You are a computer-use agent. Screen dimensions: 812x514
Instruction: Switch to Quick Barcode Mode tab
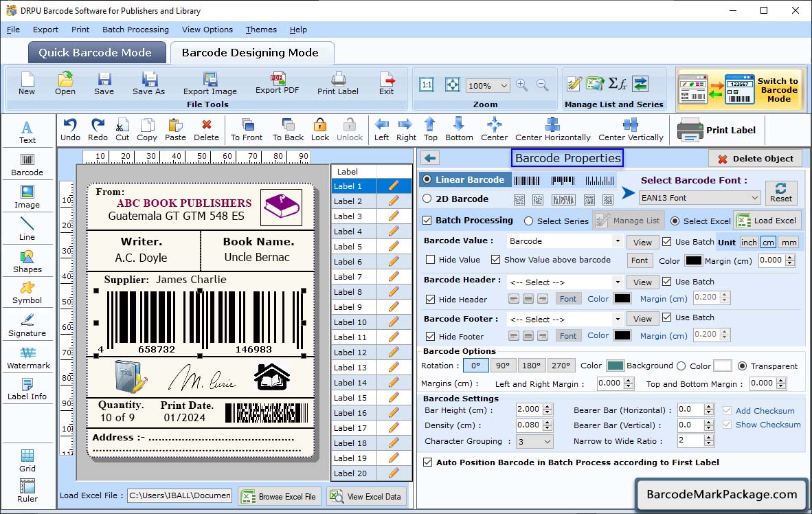tap(95, 53)
